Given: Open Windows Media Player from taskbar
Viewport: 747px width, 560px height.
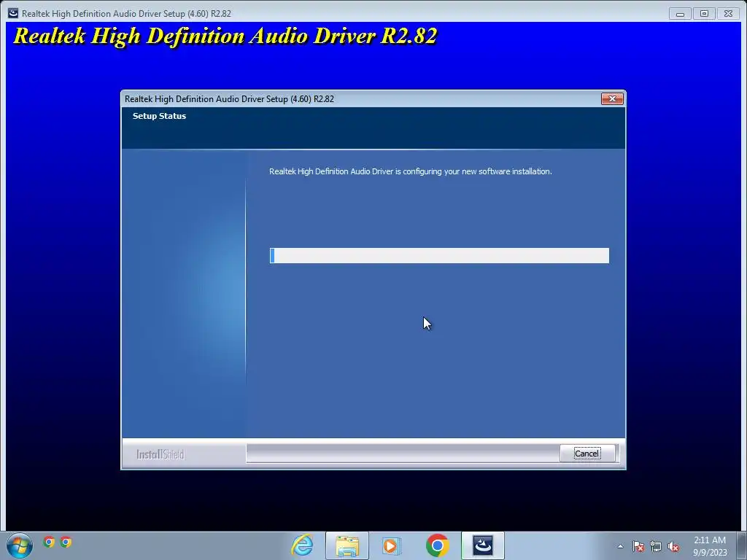Looking at the screenshot, I should [391, 545].
